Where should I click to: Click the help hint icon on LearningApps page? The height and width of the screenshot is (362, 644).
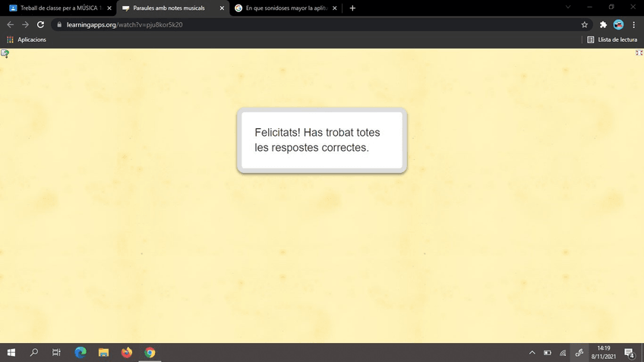[5, 53]
